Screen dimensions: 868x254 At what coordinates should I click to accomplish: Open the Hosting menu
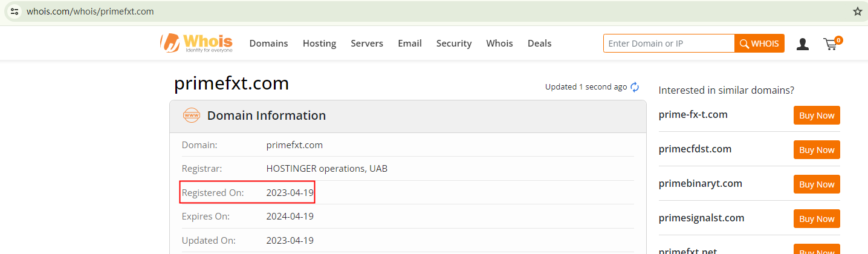tap(319, 44)
